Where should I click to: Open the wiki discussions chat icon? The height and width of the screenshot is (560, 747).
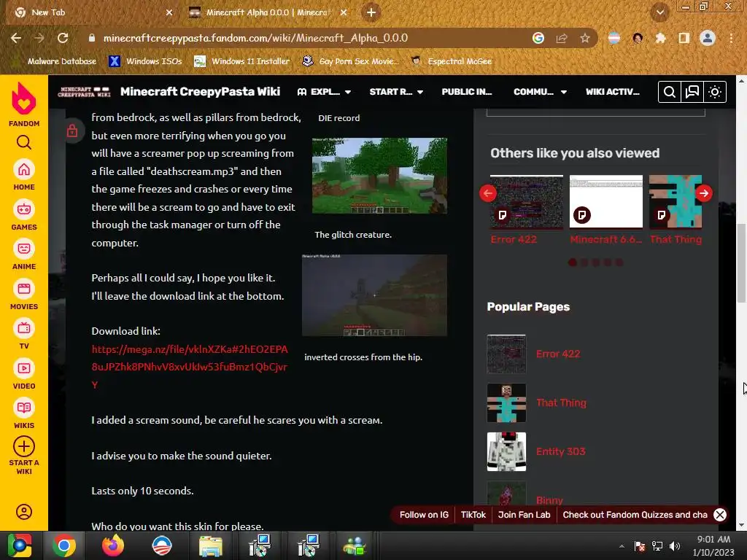pyautogui.click(x=692, y=92)
